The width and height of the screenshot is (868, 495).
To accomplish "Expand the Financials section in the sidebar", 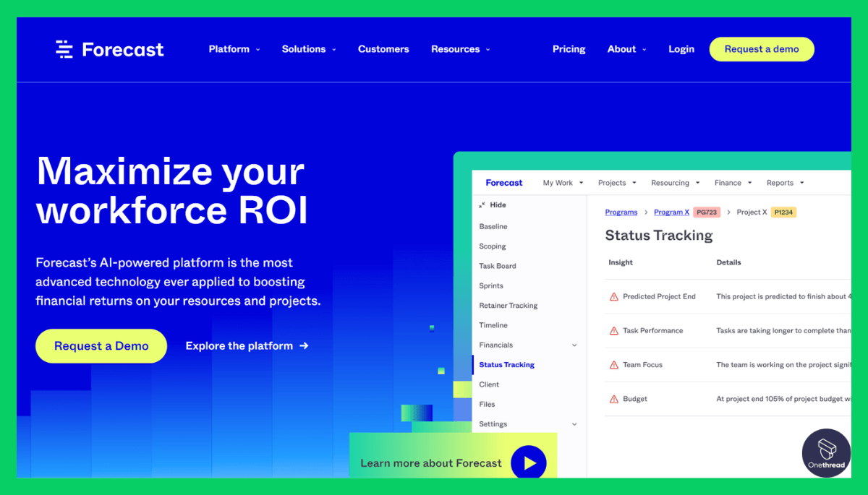I will tap(575, 345).
